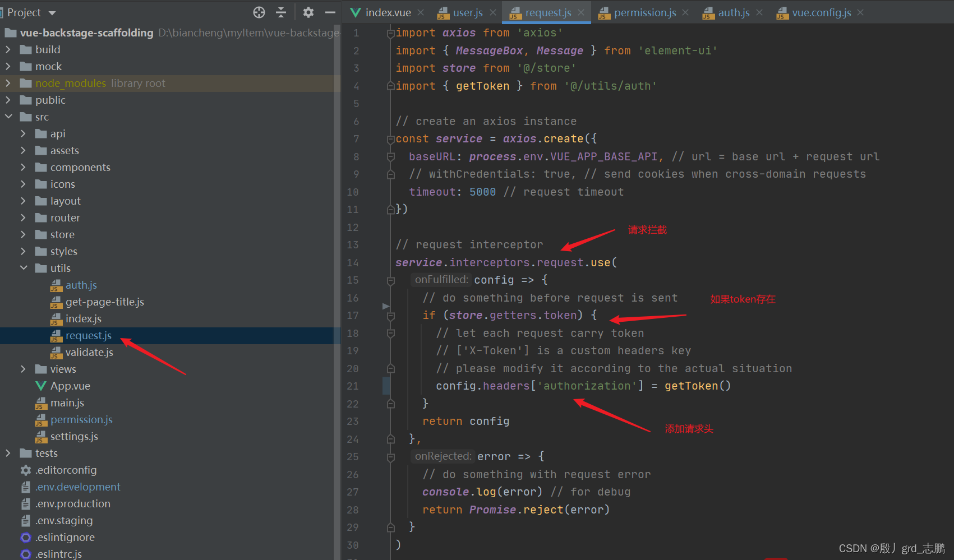
Task: Select get-page-title.js file
Action: point(105,302)
